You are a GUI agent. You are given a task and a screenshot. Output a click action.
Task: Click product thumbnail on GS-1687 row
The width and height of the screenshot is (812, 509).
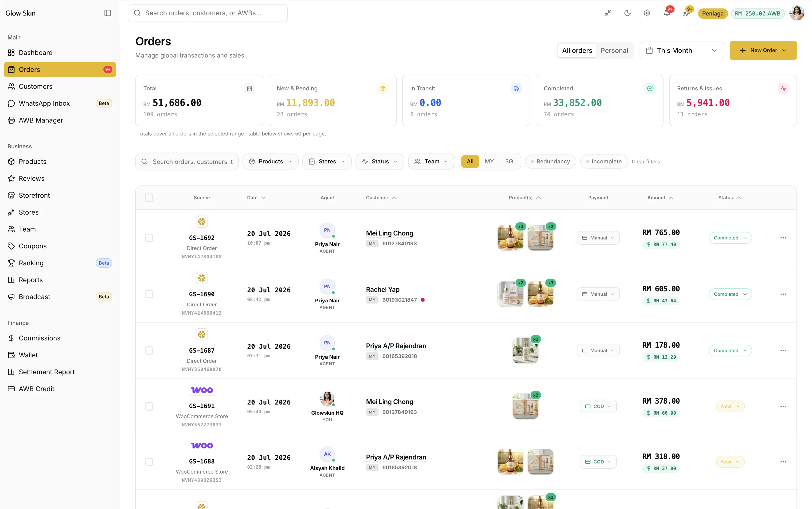coord(525,351)
